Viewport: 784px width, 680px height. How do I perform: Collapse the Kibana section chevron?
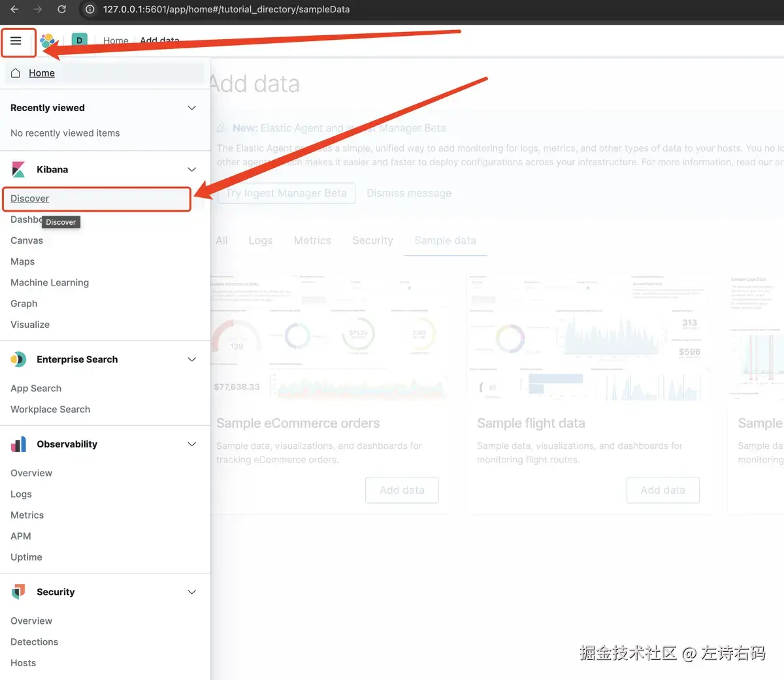point(192,169)
